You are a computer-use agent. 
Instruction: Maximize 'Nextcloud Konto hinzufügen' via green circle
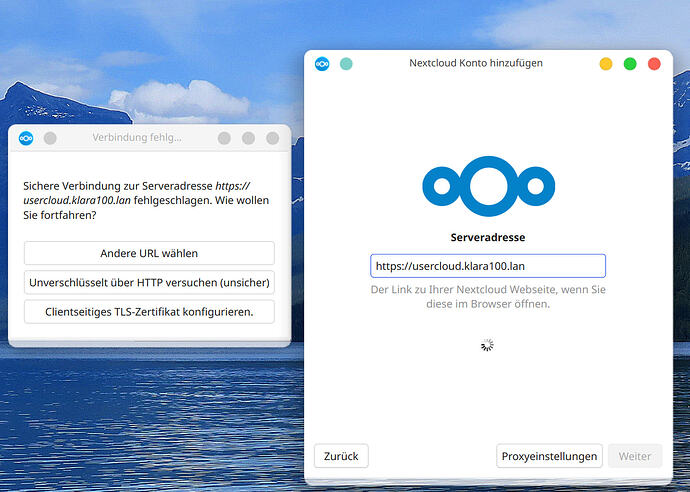630,64
